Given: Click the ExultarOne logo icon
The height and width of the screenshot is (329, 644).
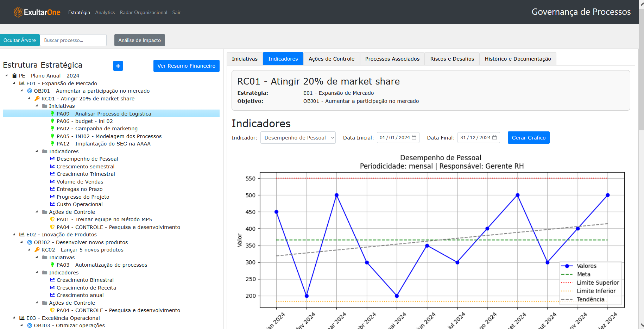Looking at the screenshot, I should click(x=18, y=12).
